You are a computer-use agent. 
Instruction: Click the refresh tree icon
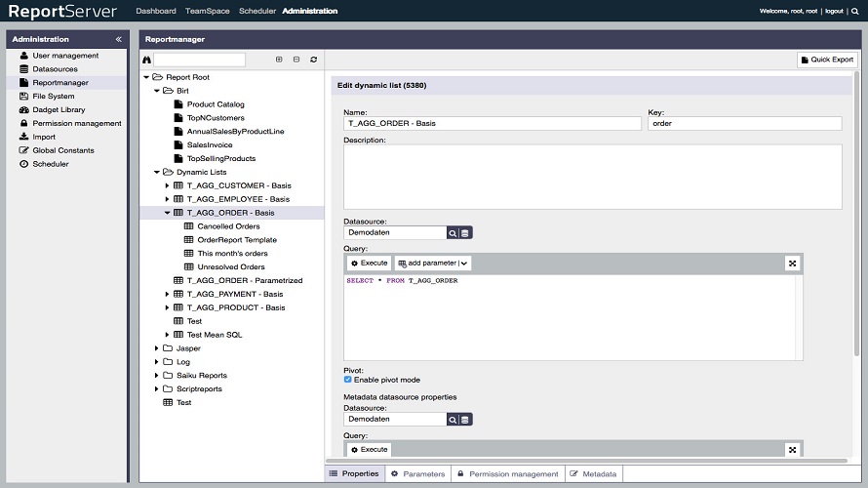(x=314, y=60)
